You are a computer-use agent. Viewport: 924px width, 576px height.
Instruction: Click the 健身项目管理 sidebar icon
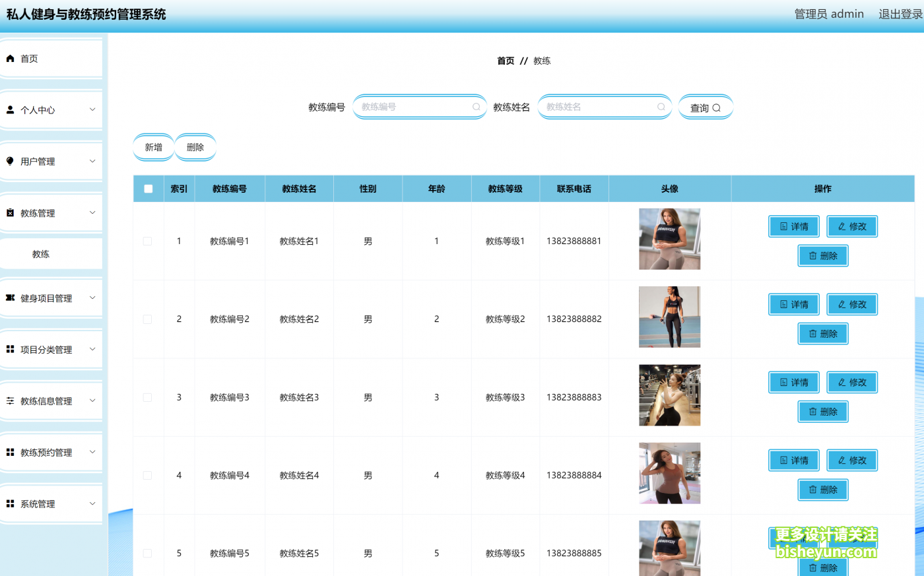pyautogui.click(x=10, y=298)
